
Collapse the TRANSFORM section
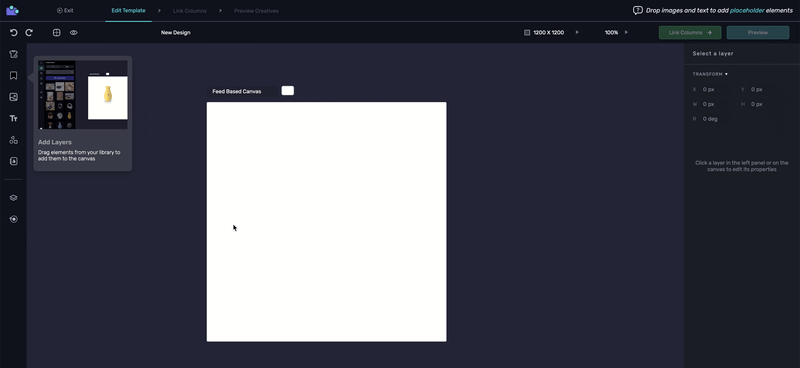(x=710, y=75)
